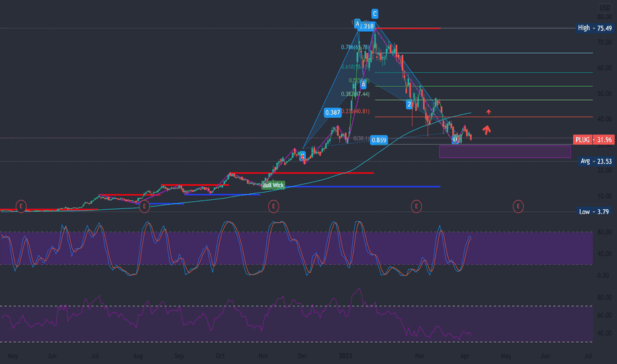The height and width of the screenshot is (364, 617).
Task: Click Oct on the time axis
Action: click(220, 356)
